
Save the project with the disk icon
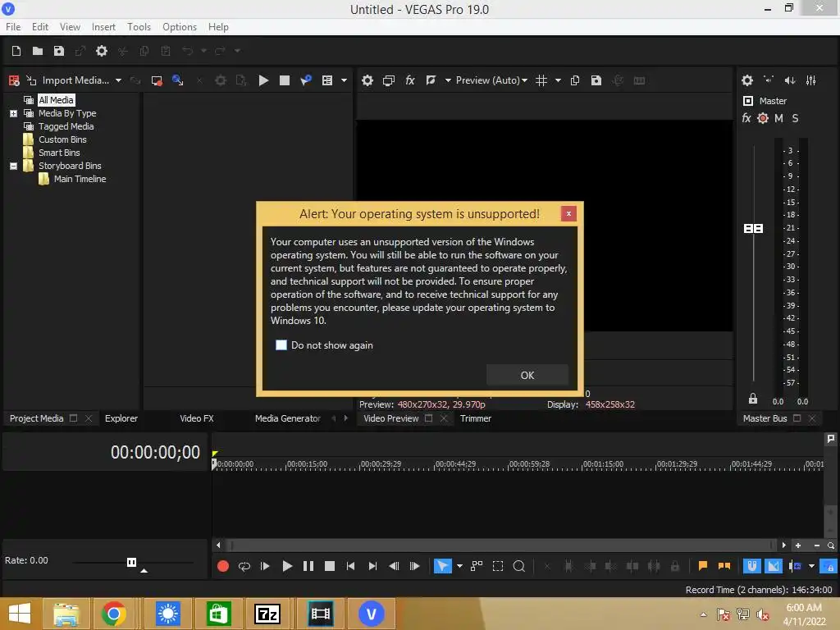59,51
